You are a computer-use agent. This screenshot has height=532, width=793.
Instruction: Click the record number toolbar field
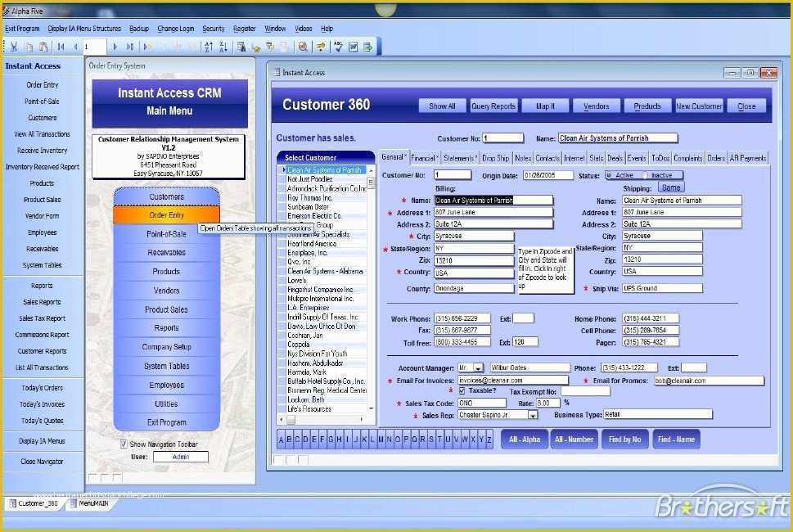tap(95, 47)
